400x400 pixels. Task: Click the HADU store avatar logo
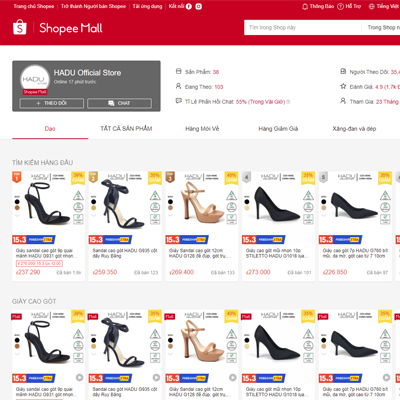click(35, 80)
